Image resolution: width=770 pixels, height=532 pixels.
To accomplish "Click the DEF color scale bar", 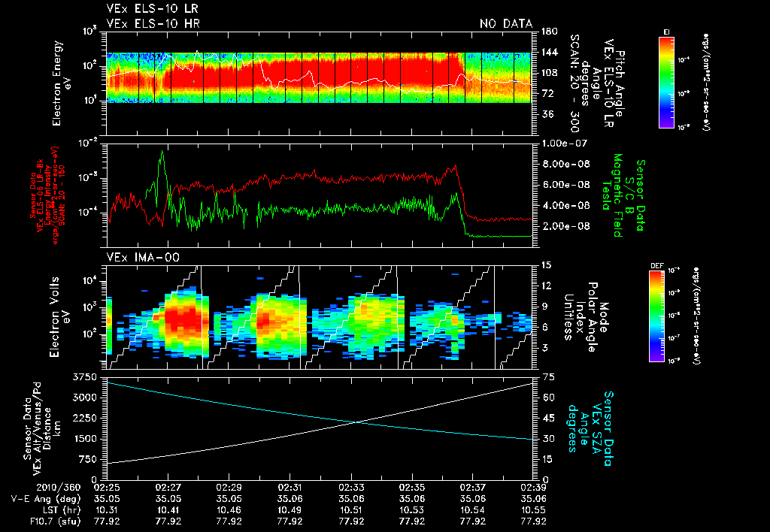I will pyautogui.click(x=657, y=316).
